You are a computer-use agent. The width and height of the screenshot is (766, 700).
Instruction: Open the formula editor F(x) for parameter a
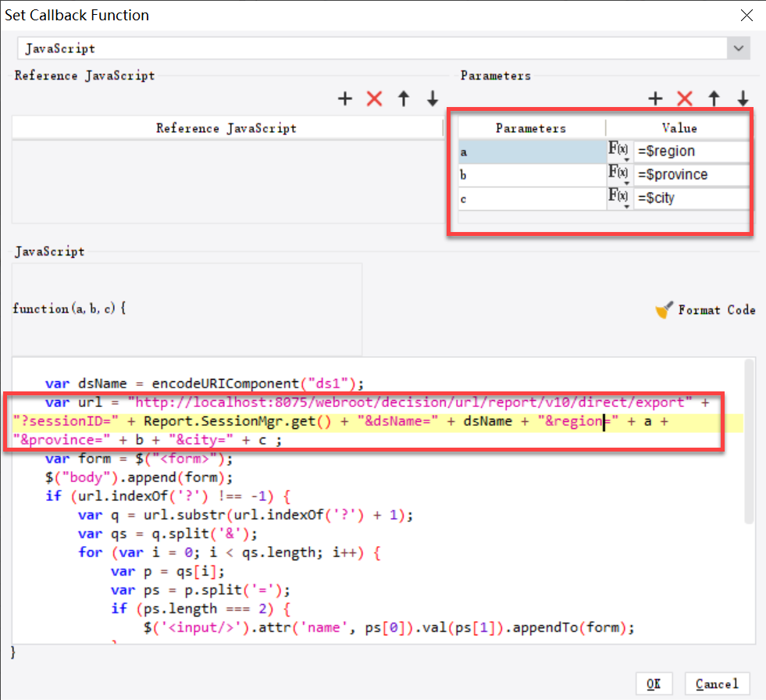(618, 148)
